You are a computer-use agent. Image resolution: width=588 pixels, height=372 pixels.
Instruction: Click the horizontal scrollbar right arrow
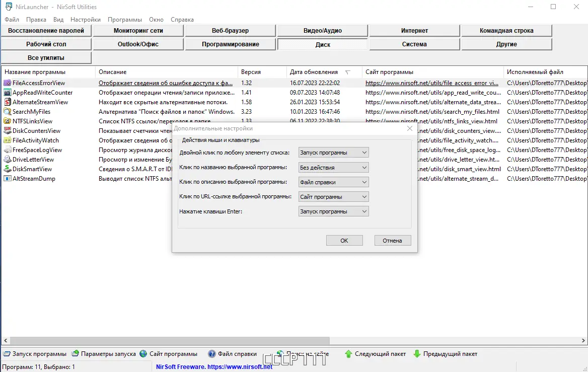[583, 340]
